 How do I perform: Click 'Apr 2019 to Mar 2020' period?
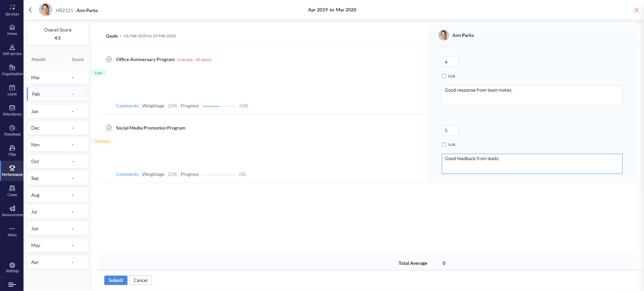332,10
